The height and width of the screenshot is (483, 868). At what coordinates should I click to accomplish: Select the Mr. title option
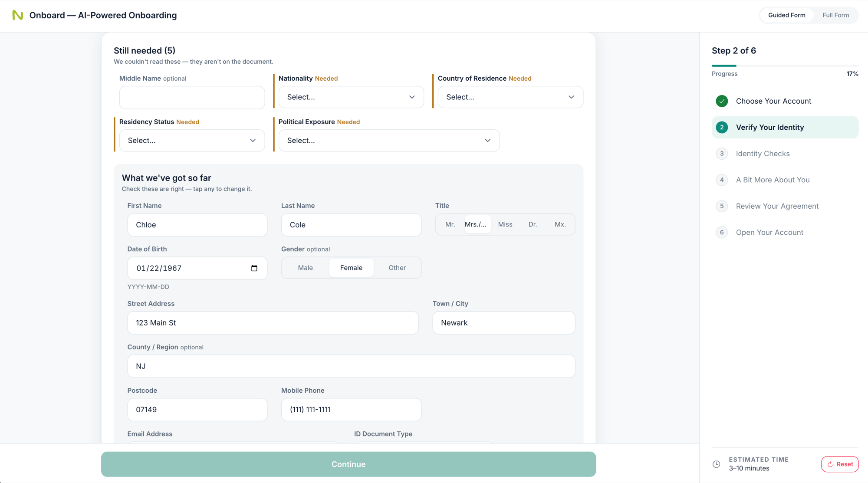(450, 224)
